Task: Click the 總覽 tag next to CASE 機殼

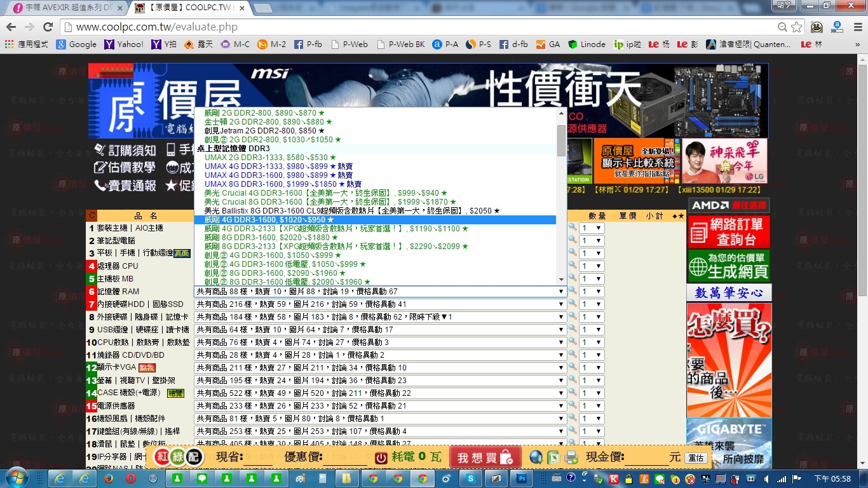Action: pyautogui.click(x=175, y=393)
